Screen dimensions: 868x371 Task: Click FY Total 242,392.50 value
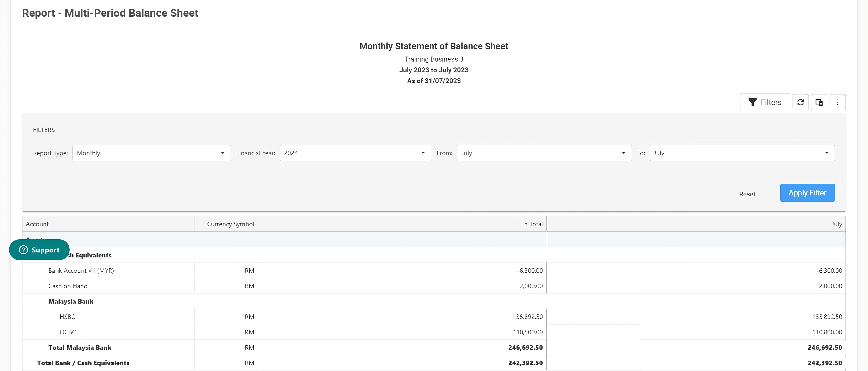(x=525, y=363)
